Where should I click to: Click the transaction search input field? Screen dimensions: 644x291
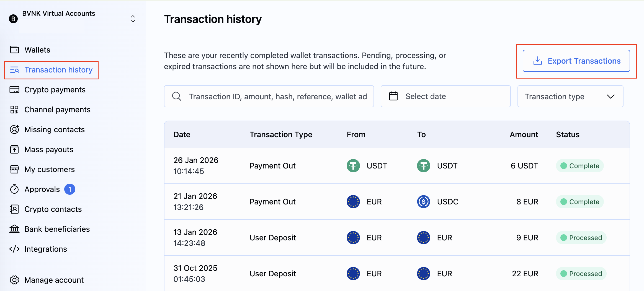[x=278, y=96]
